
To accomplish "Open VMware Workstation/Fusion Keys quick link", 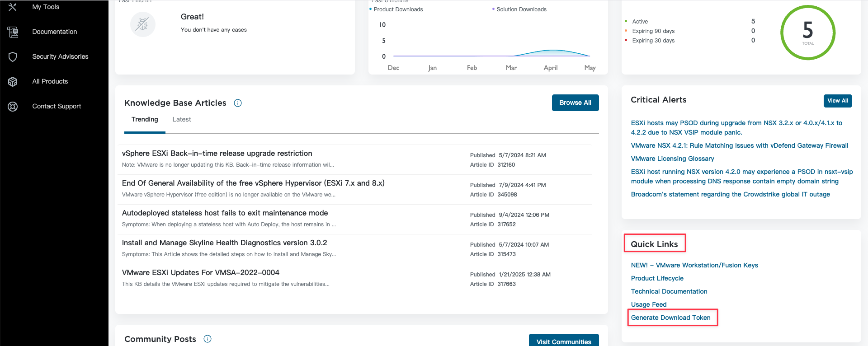I will pyautogui.click(x=694, y=265).
